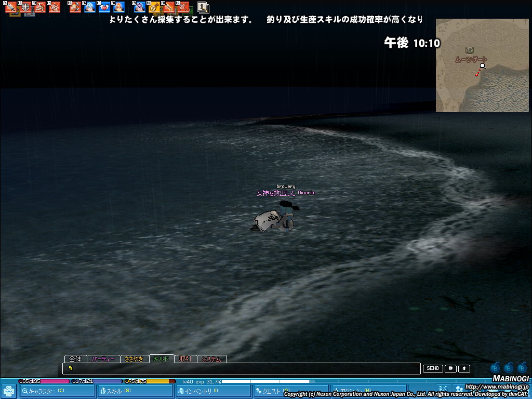Select the ギルド chat tab
This screenshot has height=399, width=532.
pyautogui.click(x=162, y=359)
